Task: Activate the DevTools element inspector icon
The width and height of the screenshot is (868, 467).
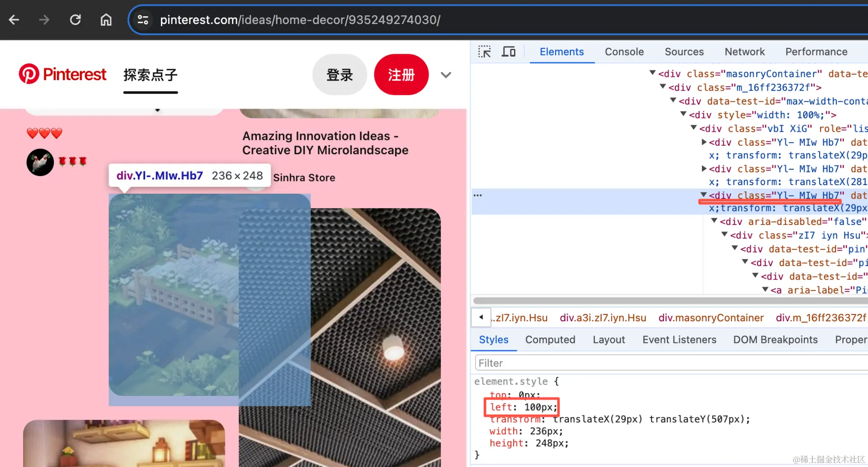Action: tap(484, 52)
